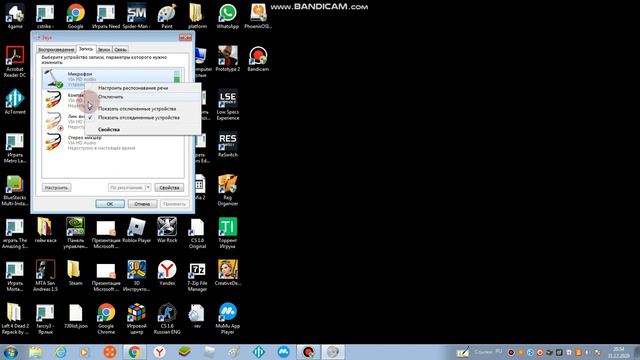This screenshot has height=360, width=640.
Task: Click the RU language indicator
Action: (499, 351)
